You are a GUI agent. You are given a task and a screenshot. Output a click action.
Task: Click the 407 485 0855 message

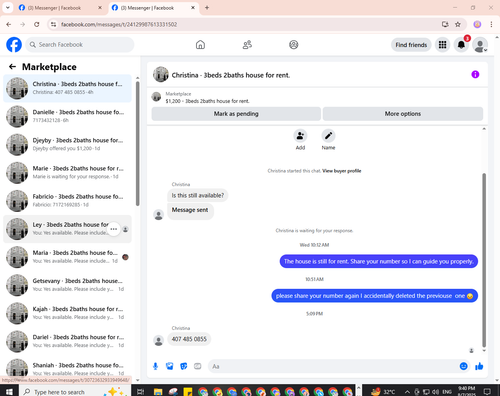click(x=189, y=339)
